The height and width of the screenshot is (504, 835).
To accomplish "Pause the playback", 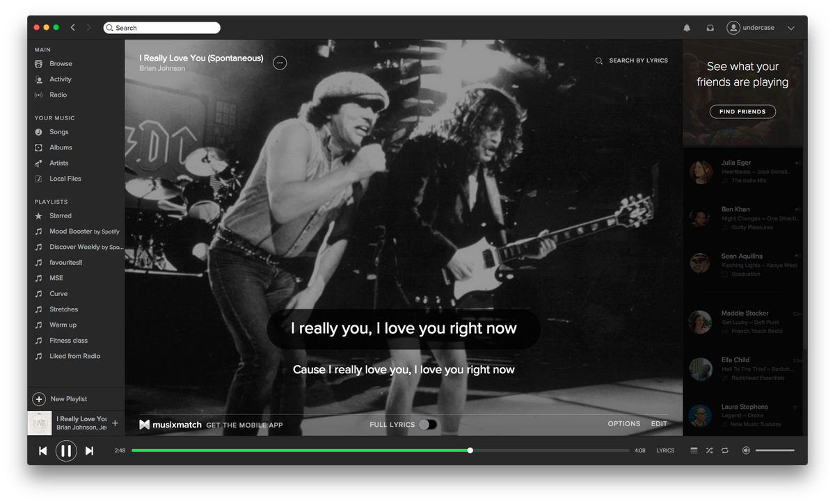I will (66, 451).
